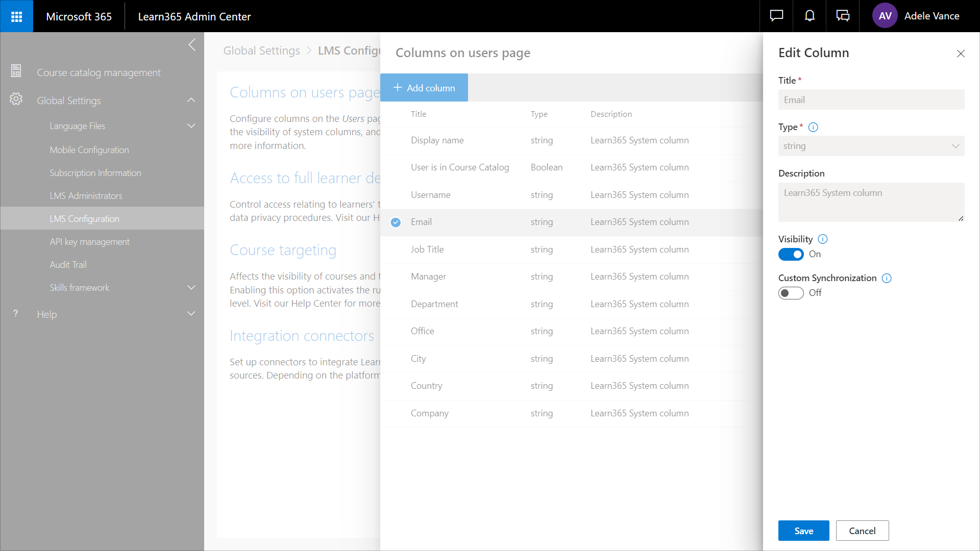Uncheck the selected Email row checkmark
Image resolution: width=980 pixels, height=551 pixels.
click(x=396, y=222)
